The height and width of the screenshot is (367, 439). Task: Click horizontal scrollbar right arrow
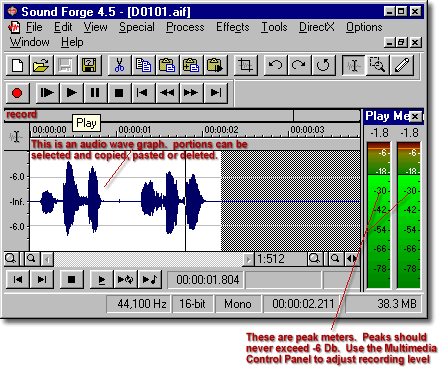pyautogui.click(x=248, y=259)
